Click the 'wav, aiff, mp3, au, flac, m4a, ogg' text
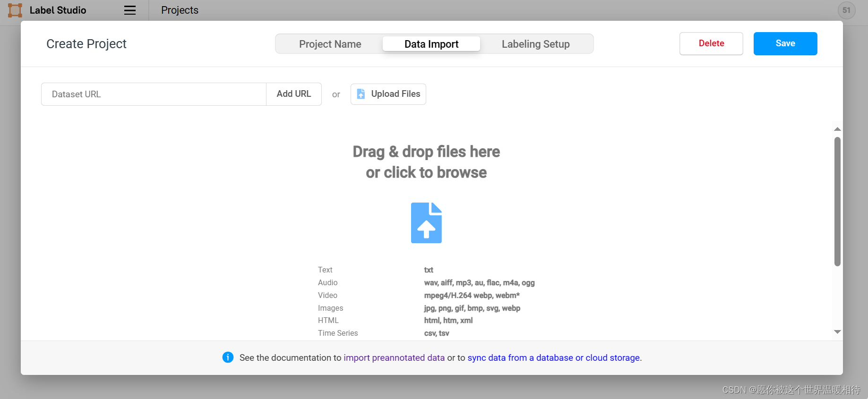The height and width of the screenshot is (399, 868). tap(479, 282)
